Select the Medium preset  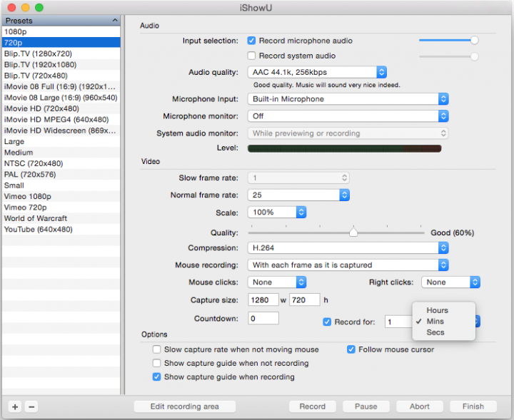(x=61, y=152)
